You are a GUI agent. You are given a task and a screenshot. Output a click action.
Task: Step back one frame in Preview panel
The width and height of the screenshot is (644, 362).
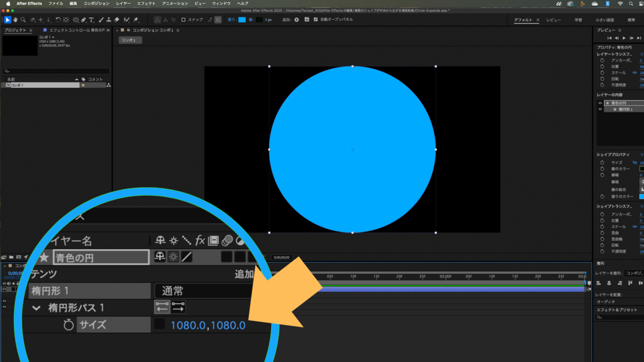617,38
